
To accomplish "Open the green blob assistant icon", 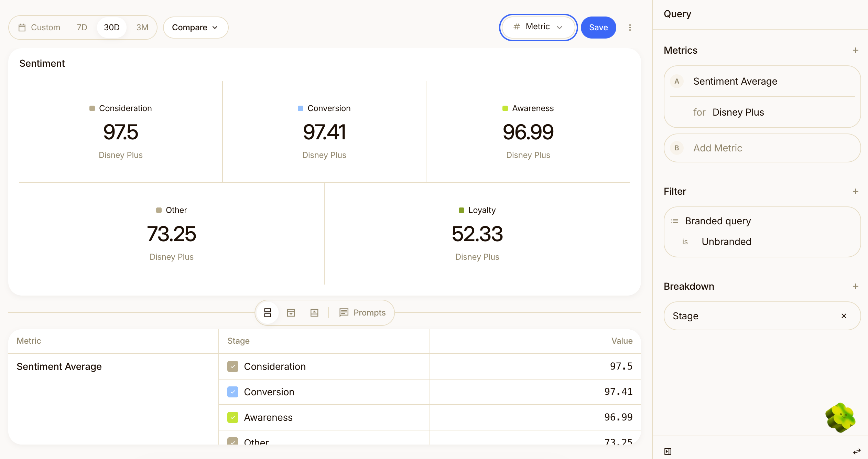I will (x=840, y=418).
